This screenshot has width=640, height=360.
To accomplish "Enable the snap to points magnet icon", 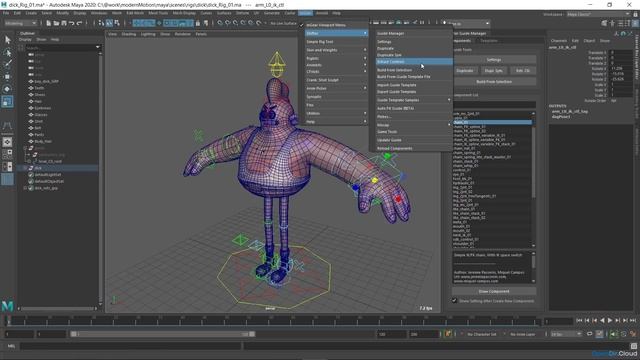I will 236,23.
